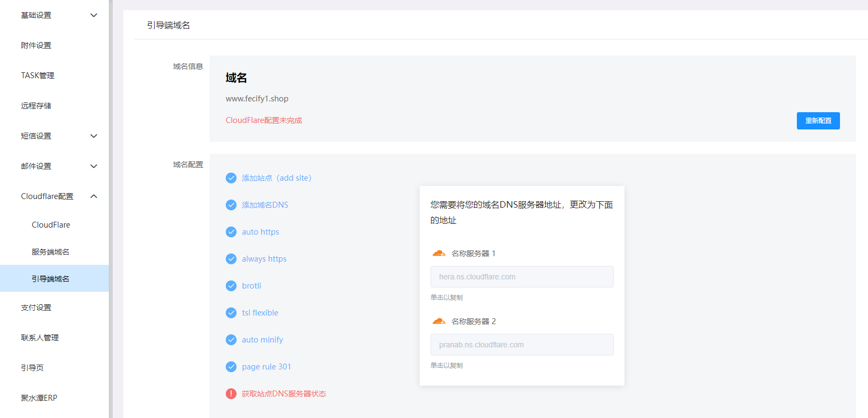
Task: Open 聚水潭ERP in the sidebar
Action: [x=54, y=398]
